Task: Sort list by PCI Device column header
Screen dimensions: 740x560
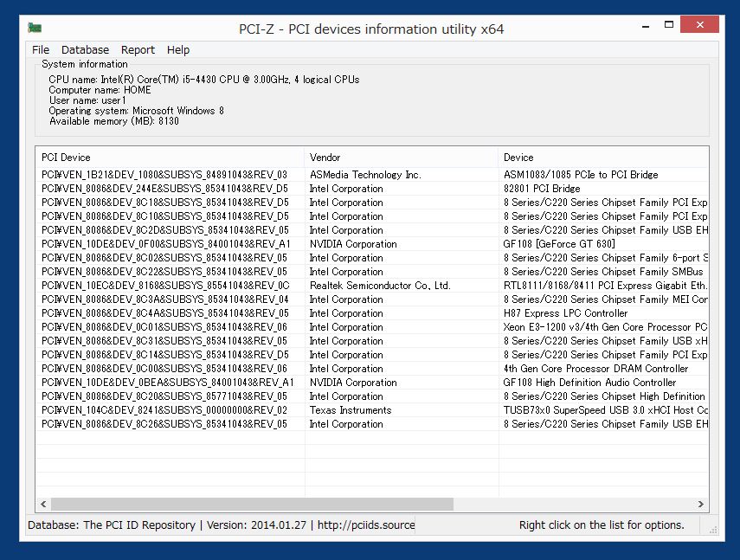Action: [x=170, y=158]
